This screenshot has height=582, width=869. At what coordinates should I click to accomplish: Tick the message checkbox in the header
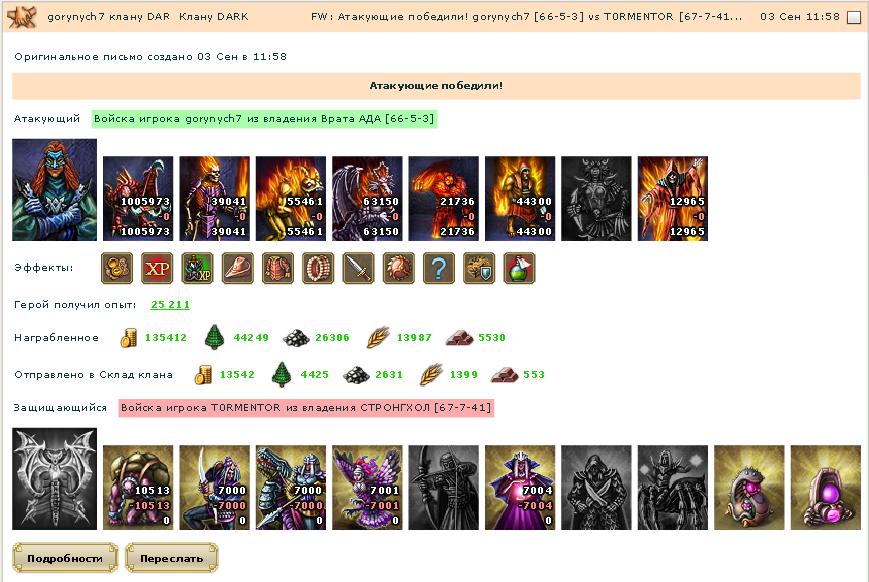854,17
